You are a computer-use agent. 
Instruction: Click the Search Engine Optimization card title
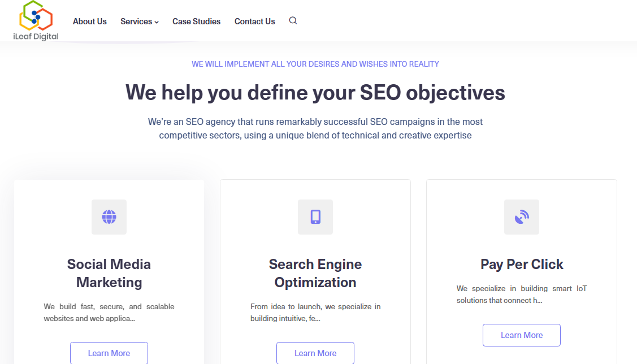pyautogui.click(x=315, y=273)
